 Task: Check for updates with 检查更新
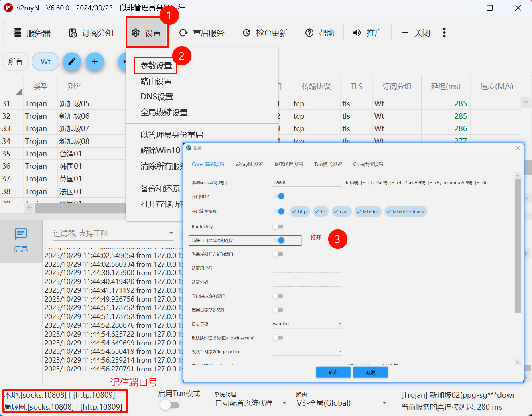pyautogui.click(x=265, y=33)
